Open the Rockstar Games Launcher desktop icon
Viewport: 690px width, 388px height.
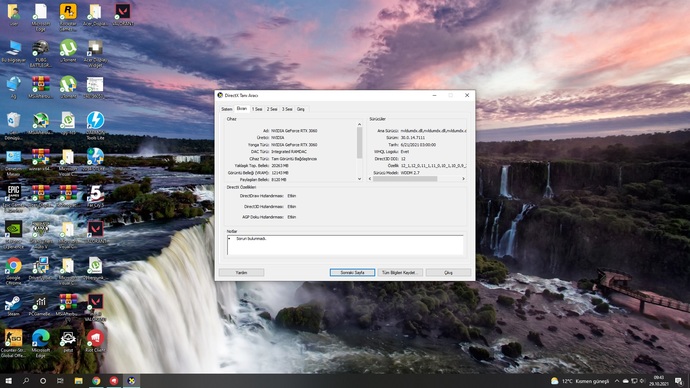click(68, 17)
